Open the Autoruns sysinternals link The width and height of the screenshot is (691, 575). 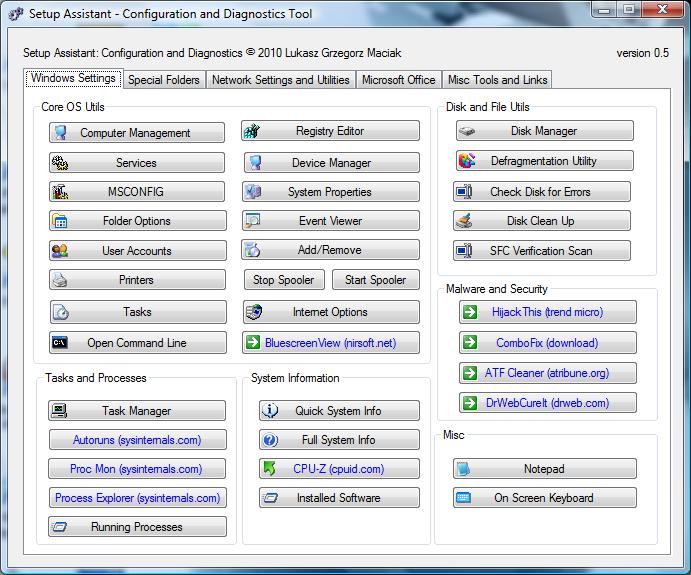(137, 440)
